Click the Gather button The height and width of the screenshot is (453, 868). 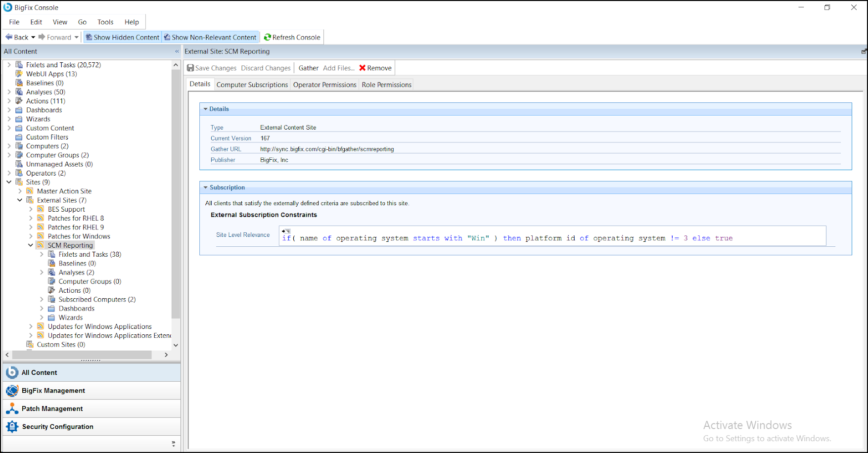click(308, 68)
